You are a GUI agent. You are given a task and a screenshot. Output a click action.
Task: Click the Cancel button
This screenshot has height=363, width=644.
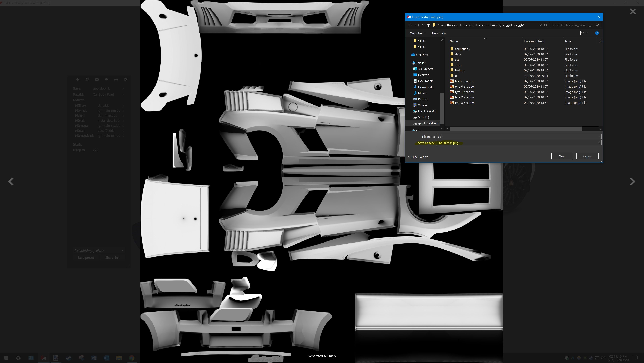click(x=587, y=156)
